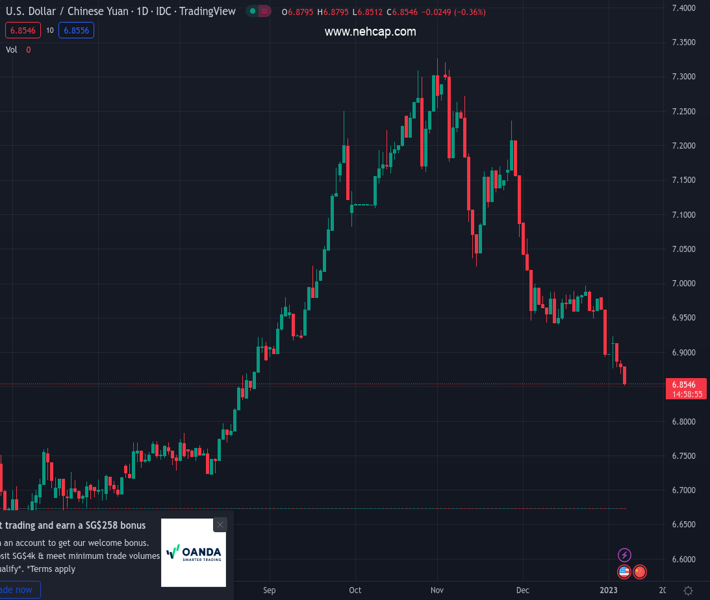The image size is (710, 600).
Task: Click the 6.8000 price axis label
Action: point(684,422)
